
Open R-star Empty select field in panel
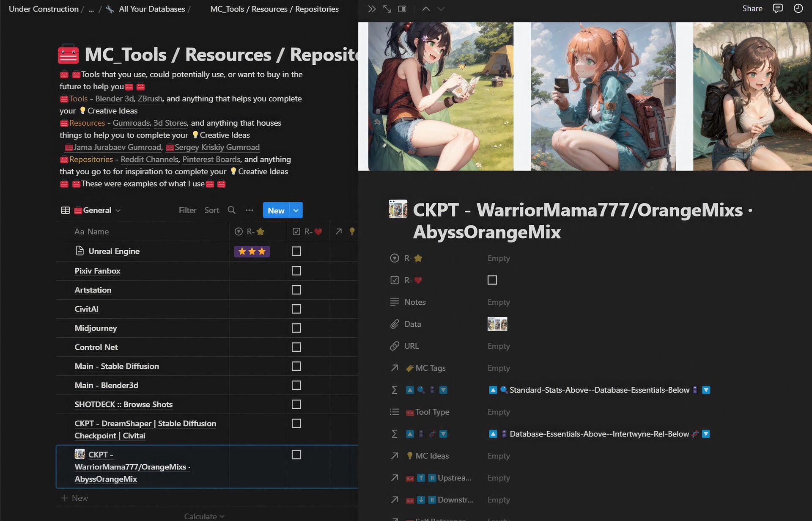pyautogui.click(x=499, y=258)
